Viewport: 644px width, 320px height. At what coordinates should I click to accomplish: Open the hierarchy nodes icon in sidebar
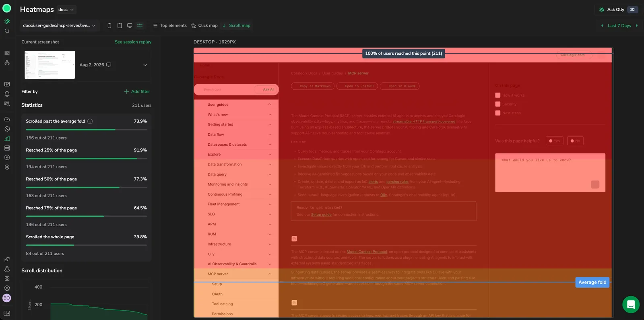pyautogui.click(x=7, y=62)
